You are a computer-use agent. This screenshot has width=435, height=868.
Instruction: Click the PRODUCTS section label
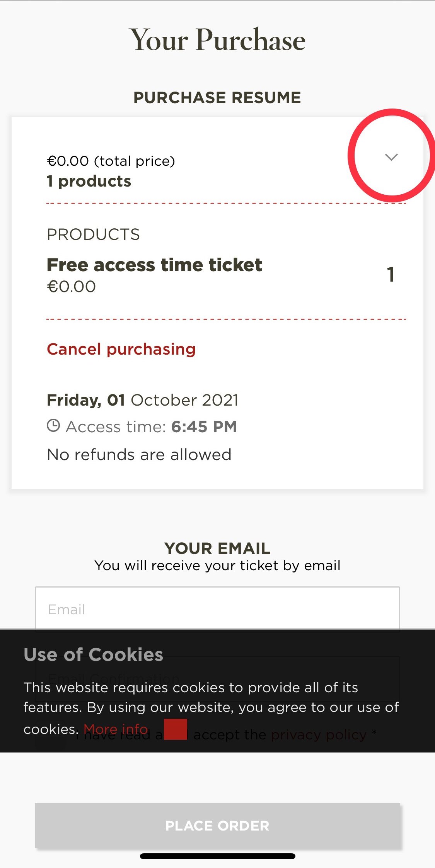(x=93, y=234)
